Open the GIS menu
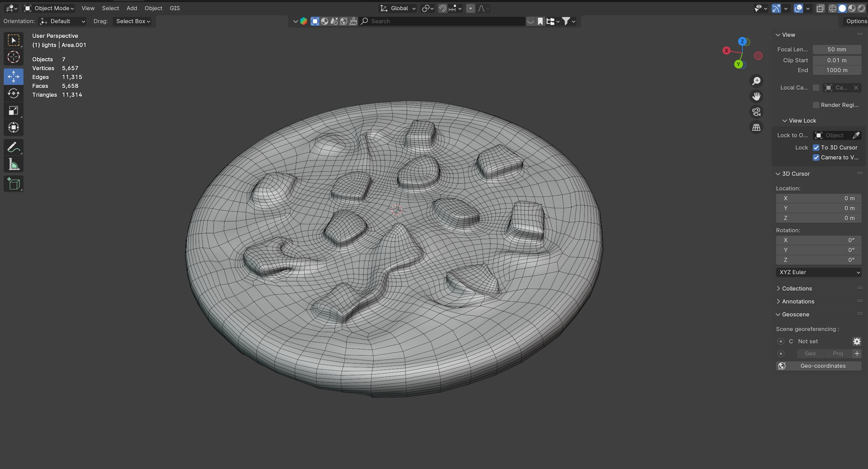 pos(175,8)
